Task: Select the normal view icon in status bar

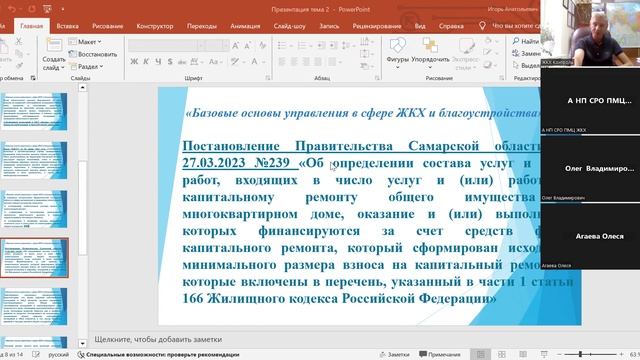Action: tap(480, 354)
